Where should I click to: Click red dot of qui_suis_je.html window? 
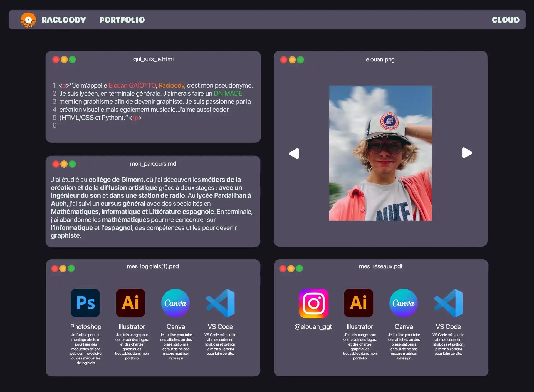click(56, 59)
